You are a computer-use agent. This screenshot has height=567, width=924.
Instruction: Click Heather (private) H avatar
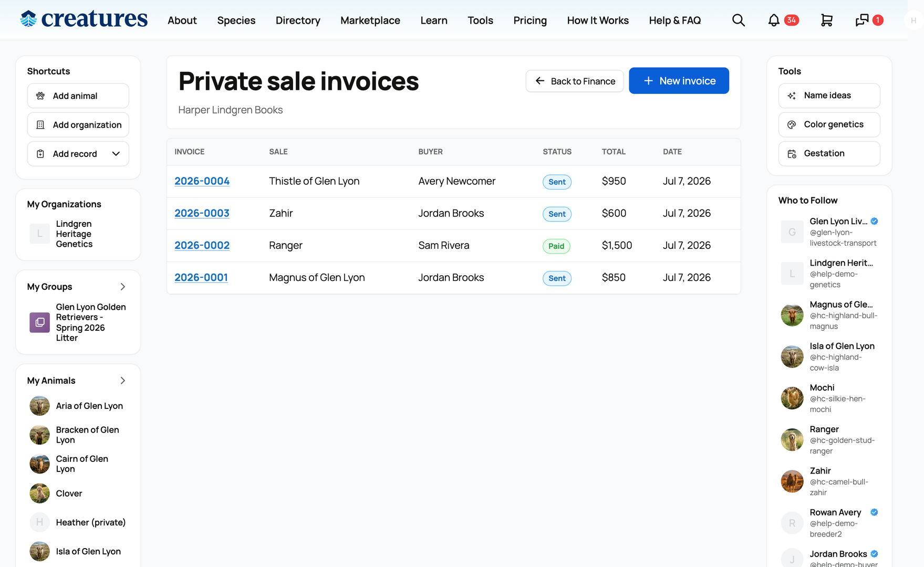(39, 522)
